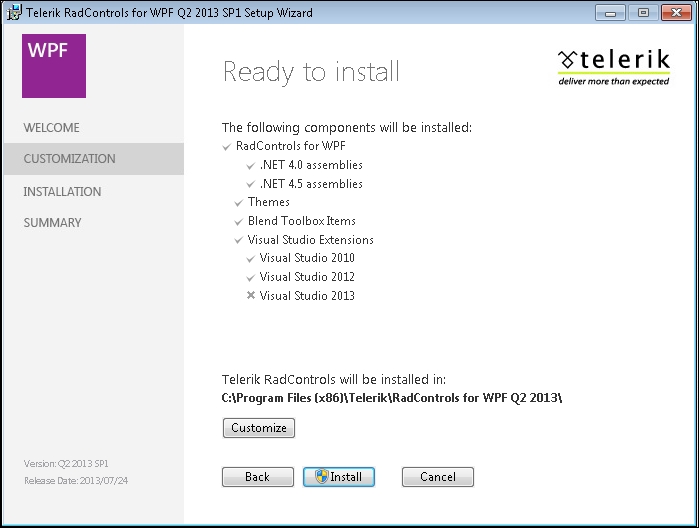Click the checkmark beside Visual Studio 2012

tap(251, 278)
